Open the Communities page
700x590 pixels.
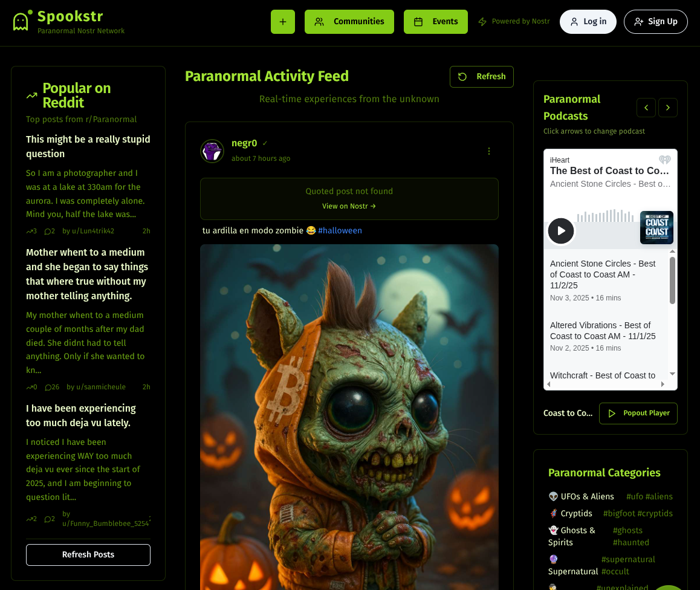click(349, 21)
